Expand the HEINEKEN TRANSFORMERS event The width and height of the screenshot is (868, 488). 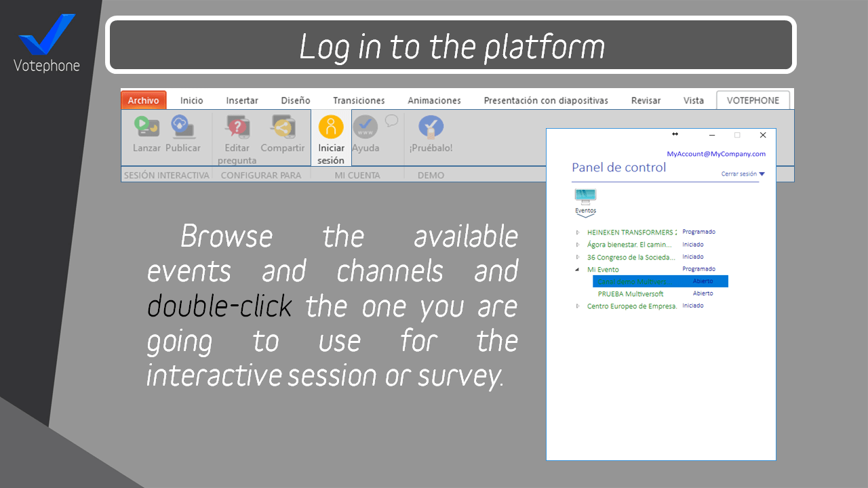click(578, 232)
